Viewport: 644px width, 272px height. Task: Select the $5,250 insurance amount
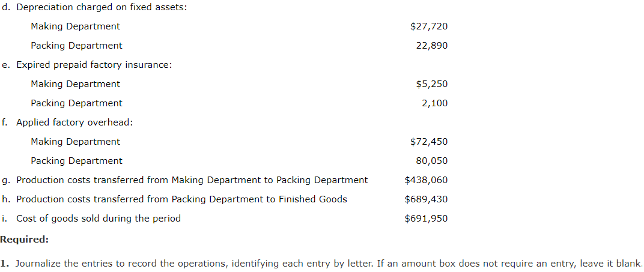click(x=432, y=84)
